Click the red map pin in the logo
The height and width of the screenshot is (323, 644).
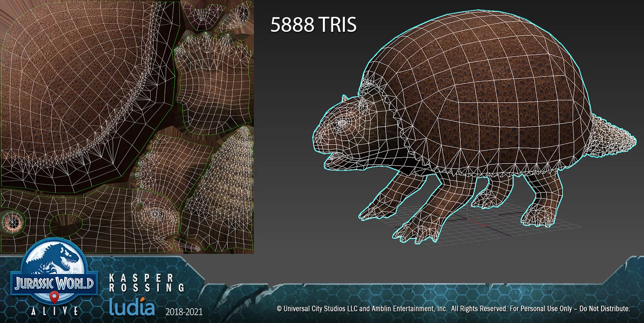click(x=54, y=297)
